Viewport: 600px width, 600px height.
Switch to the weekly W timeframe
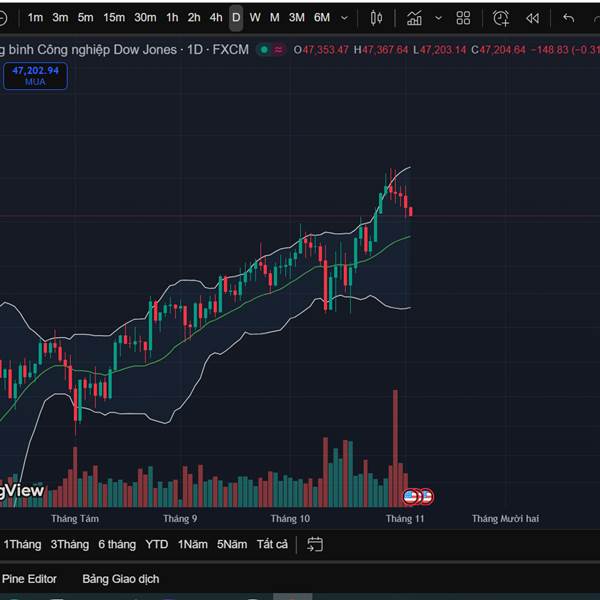(255, 18)
